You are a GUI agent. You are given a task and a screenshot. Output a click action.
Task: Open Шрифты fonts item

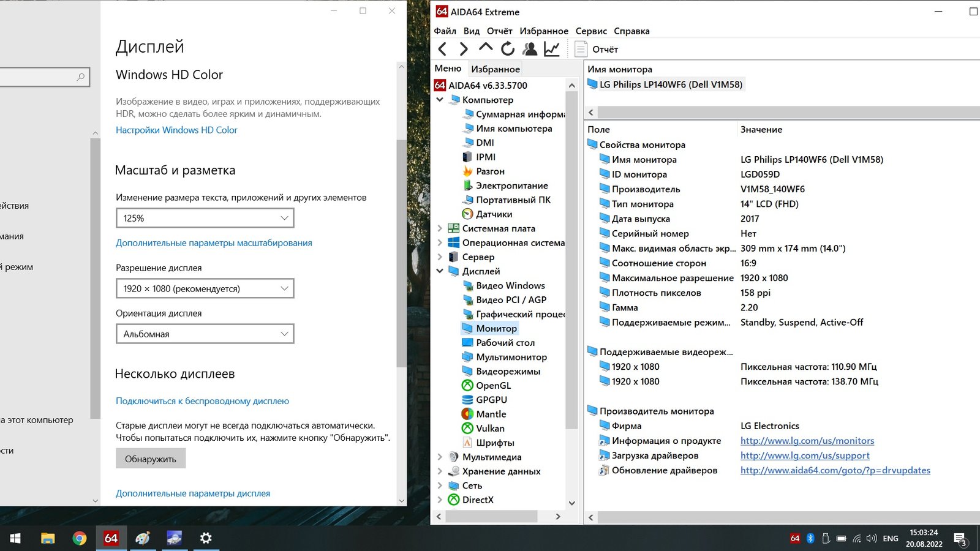495,443
